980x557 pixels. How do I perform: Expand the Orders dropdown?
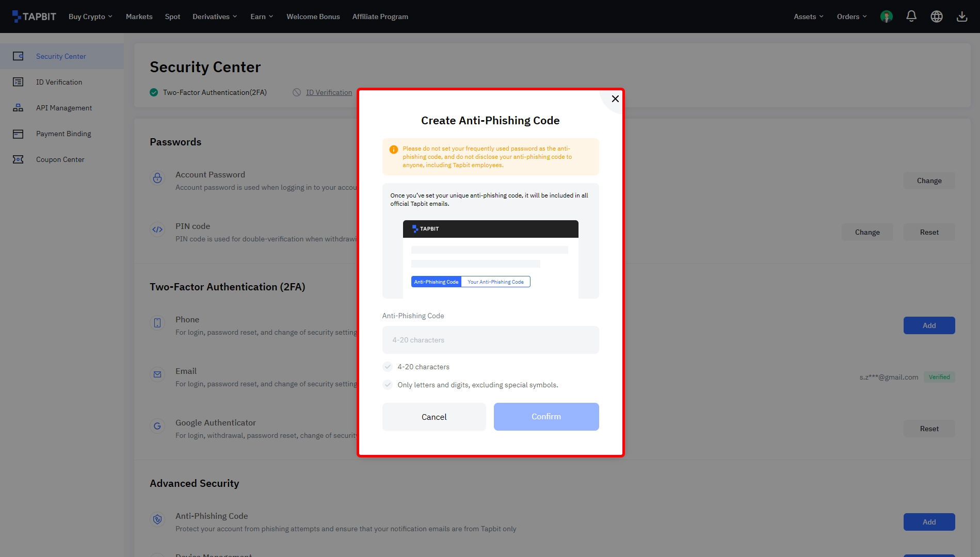click(x=852, y=17)
